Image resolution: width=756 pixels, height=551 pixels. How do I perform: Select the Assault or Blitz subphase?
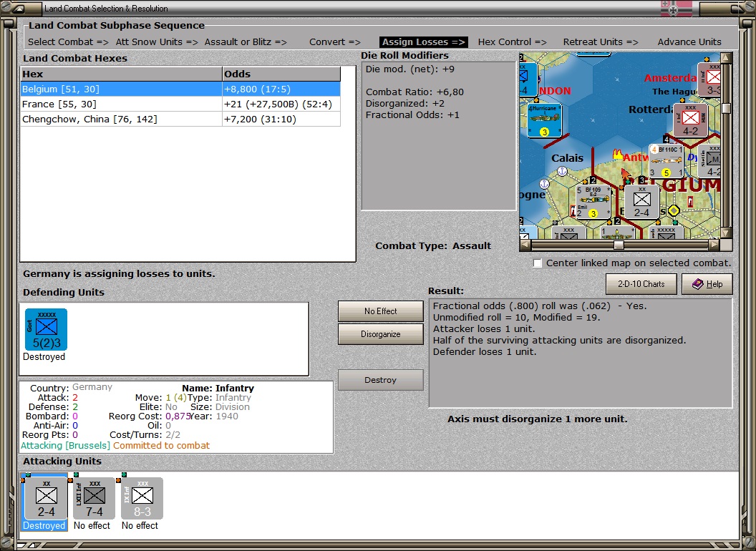(x=246, y=42)
